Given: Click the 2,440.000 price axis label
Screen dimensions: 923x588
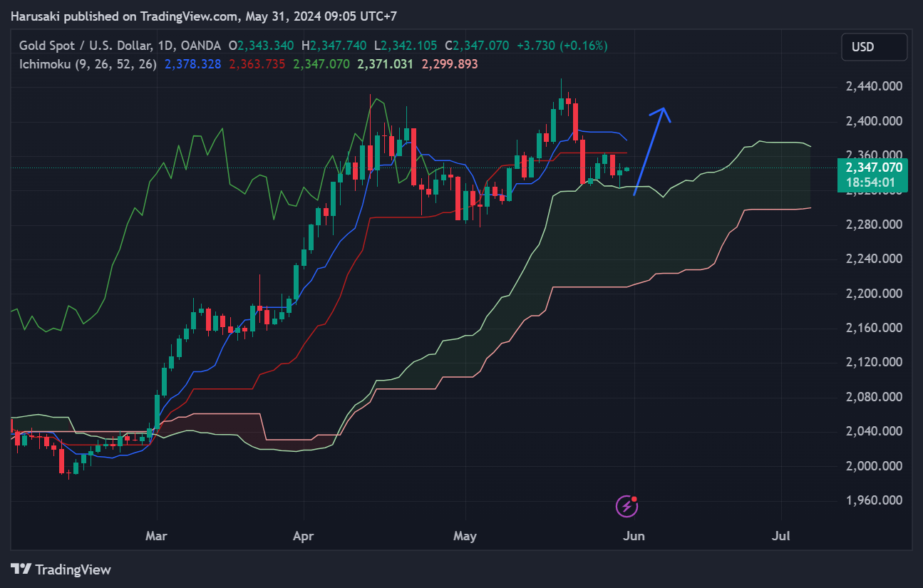Looking at the screenshot, I should pyautogui.click(x=874, y=86).
